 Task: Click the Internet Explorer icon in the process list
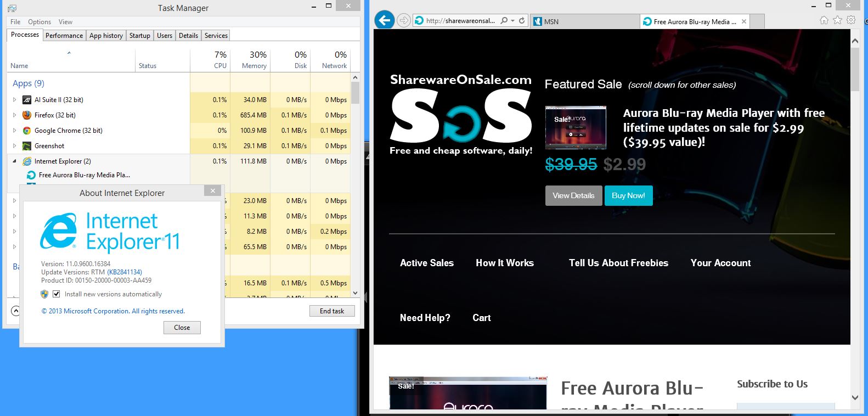click(x=27, y=161)
